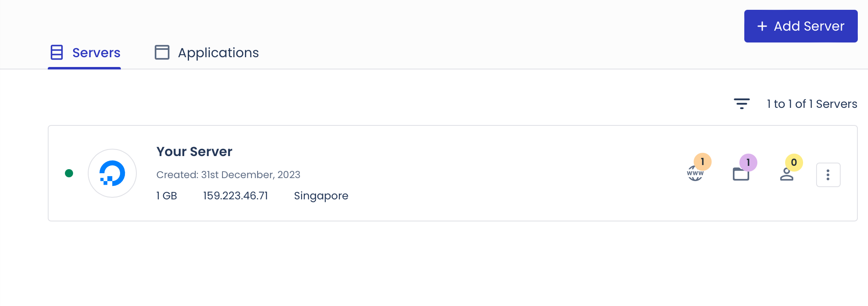Click the yellow user count badge
Screen dimensions: 868x306
point(794,163)
